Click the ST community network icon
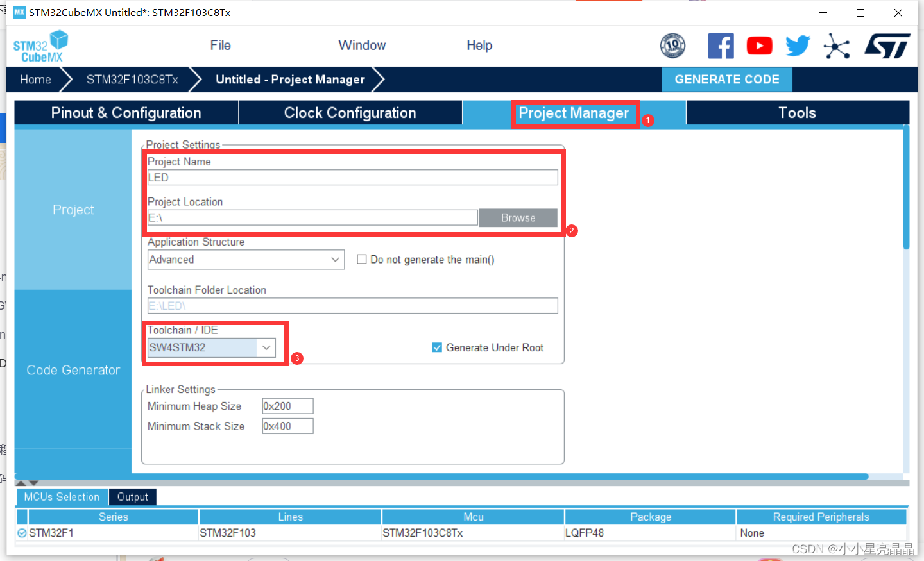The image size is (924, 561). [837, 46]
